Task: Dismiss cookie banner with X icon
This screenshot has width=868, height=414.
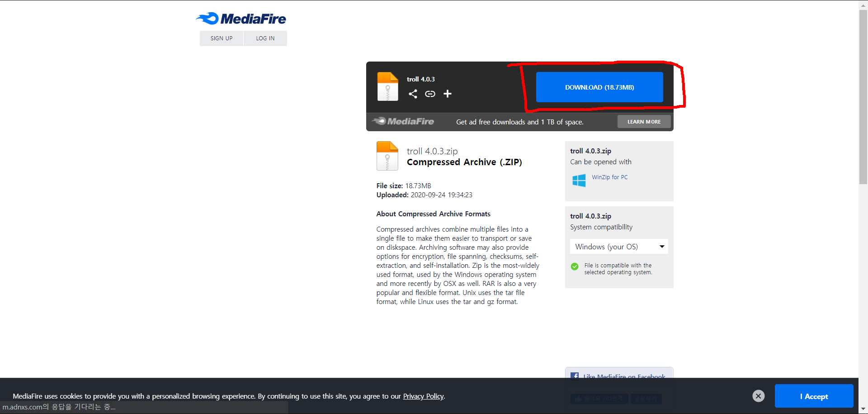Action: coord(759,396)
